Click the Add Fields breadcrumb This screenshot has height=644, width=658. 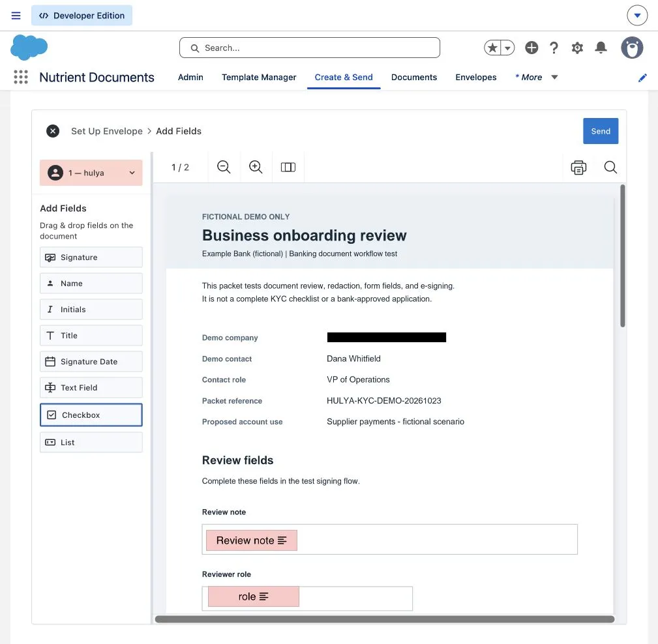pos(179,131)
